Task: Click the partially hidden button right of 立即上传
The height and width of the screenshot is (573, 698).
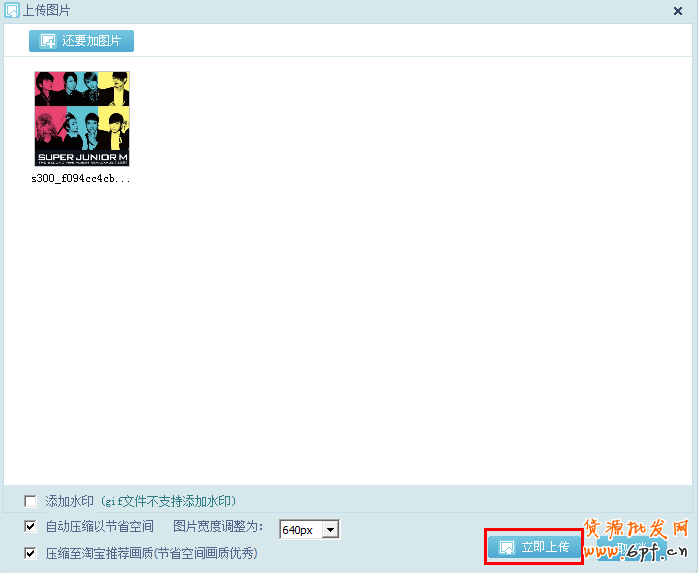Action: tap(620, 547)
